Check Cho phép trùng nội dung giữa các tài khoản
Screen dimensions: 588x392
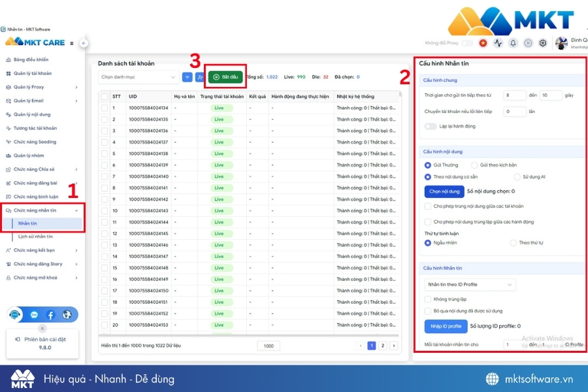click(x=427, y=206)
